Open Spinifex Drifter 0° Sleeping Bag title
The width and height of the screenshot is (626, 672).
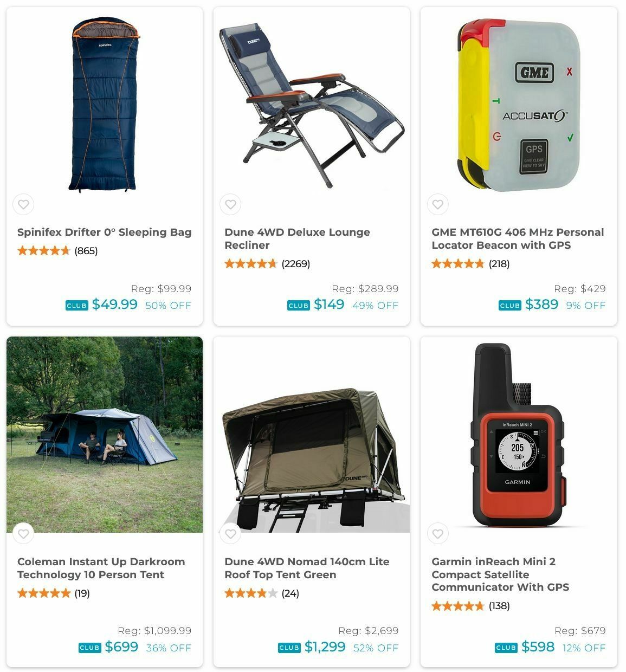[105, 232]
